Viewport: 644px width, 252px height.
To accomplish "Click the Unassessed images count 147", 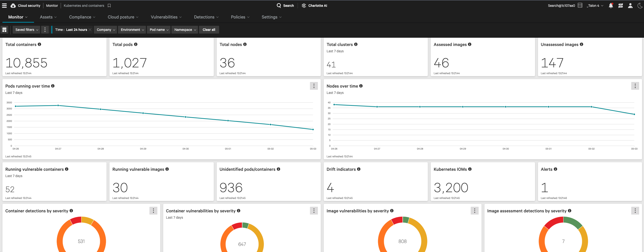I will (x=552, y=63).
